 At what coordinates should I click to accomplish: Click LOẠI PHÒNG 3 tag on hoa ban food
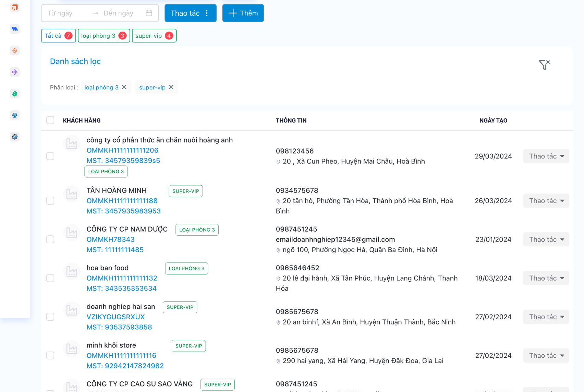point(186,269)
